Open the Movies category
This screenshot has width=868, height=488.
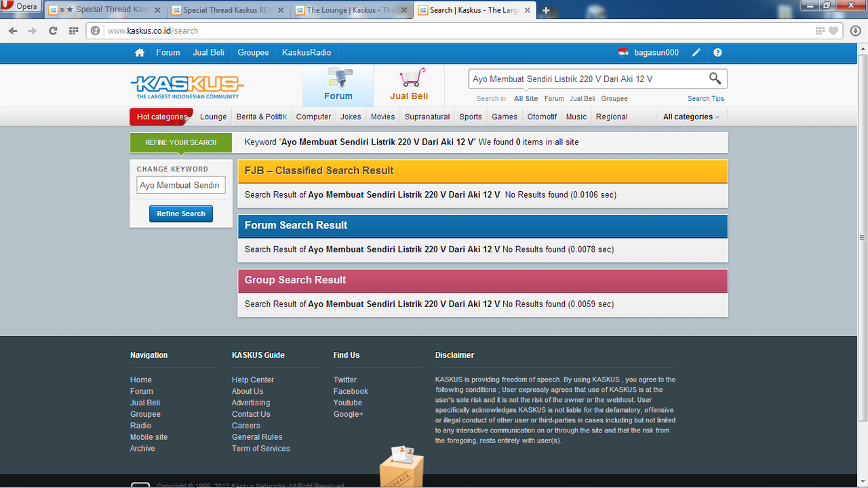[x=382, y=117]
